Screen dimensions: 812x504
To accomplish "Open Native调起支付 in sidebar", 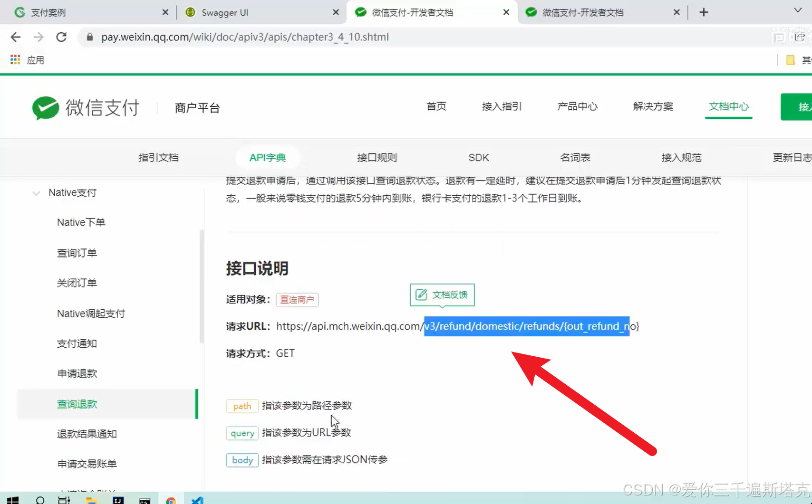I will point(91,314).
